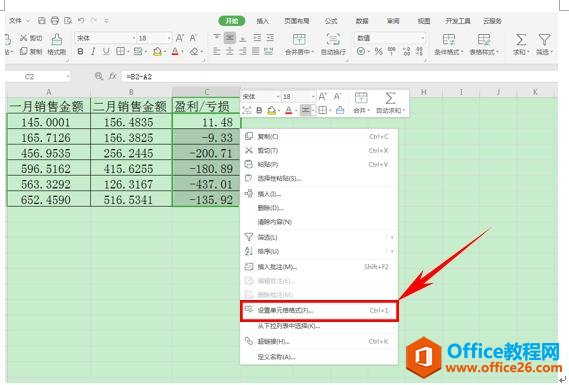
Task: Click the Save icon in quick access bar
Action: coord(42,21)
